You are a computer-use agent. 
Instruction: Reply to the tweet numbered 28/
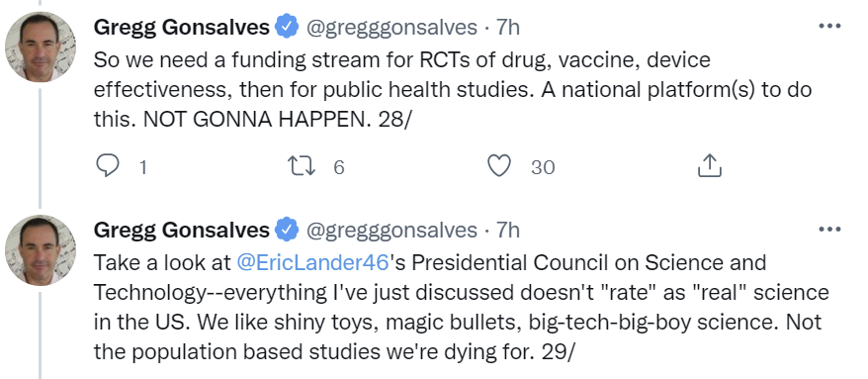tap(108, 165)
